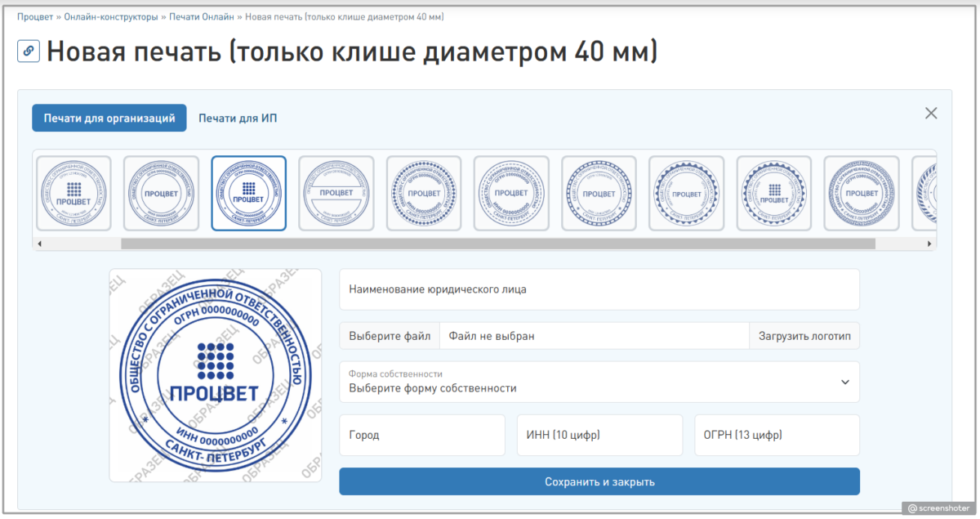Click into the Город input field
This screenshot has width=980, height=519.
[x=421, y=435]
